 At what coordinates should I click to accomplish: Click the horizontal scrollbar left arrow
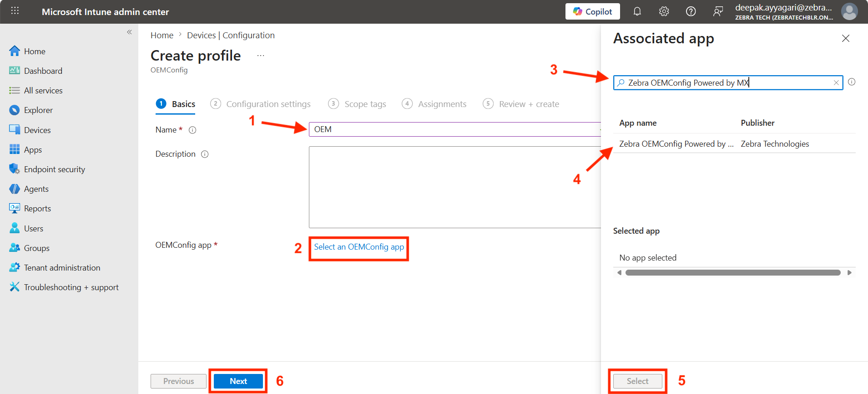tap(619, 273)
